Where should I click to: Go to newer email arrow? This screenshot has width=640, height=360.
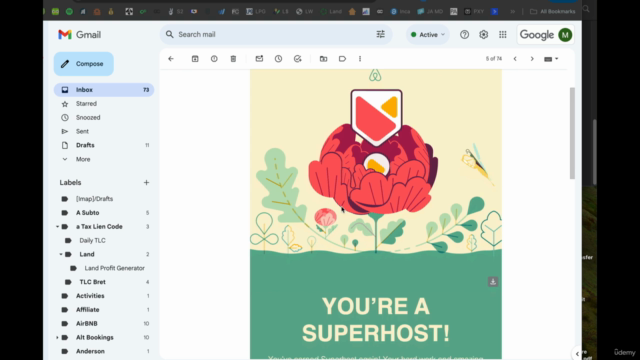pos(515,59)
